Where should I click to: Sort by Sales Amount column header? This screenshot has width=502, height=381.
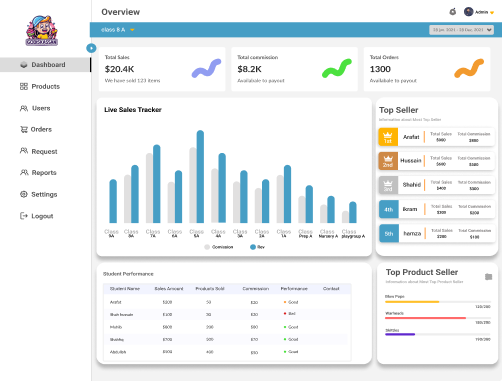[x=169, y=289]
